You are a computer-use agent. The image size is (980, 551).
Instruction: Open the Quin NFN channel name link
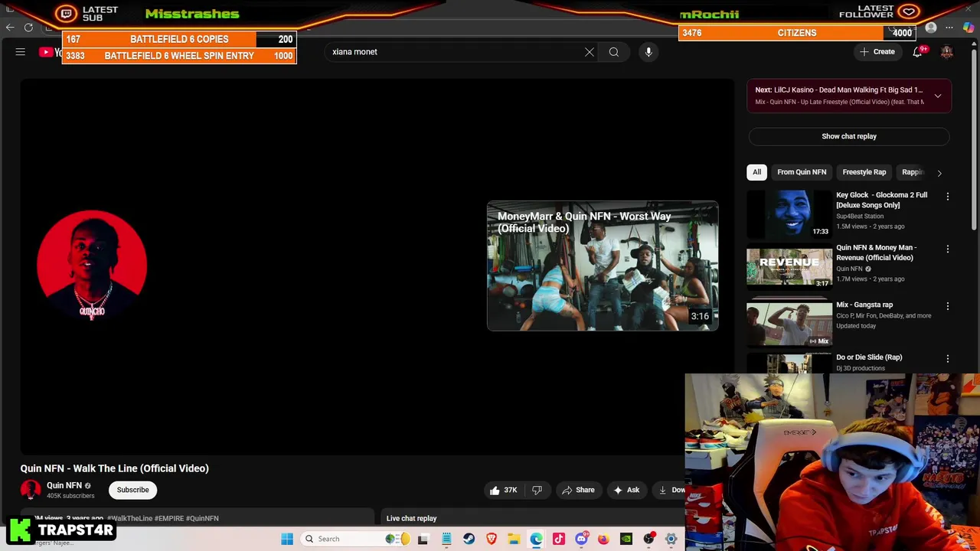coord(64,485)
